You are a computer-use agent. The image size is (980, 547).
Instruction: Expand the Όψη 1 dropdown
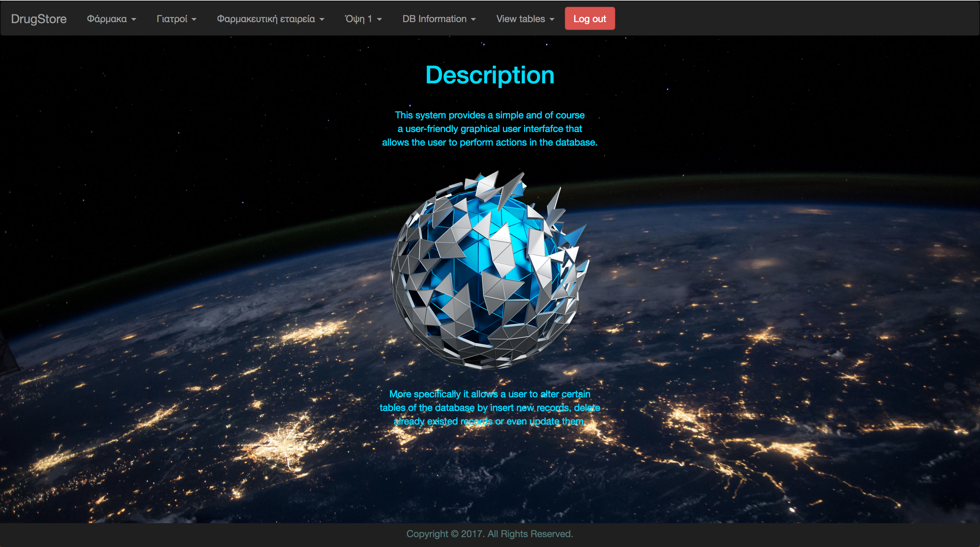(x=358, y=19)
